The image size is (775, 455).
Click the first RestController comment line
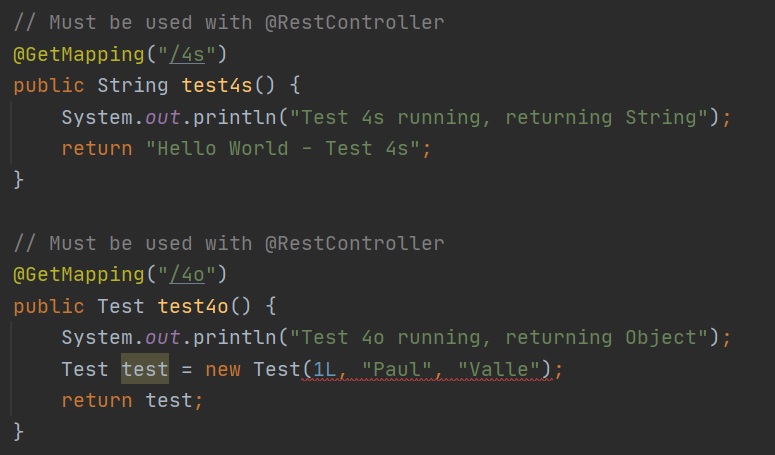point(229,22)
